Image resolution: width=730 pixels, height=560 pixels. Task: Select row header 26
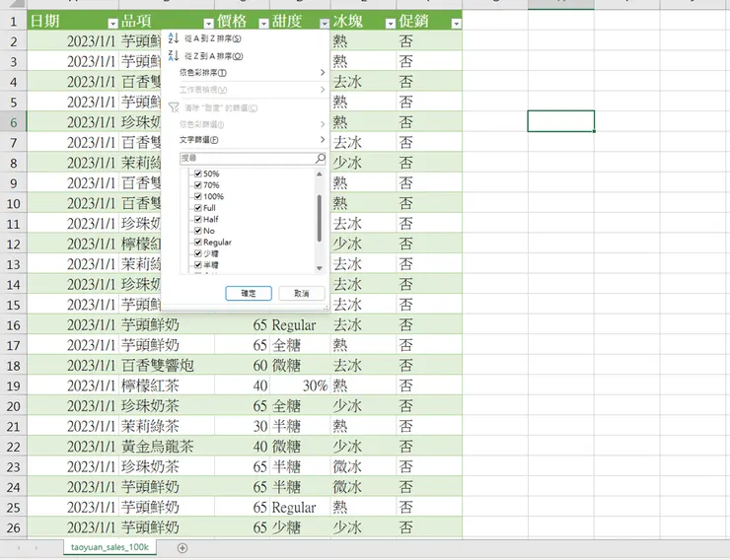coord(14,527)
